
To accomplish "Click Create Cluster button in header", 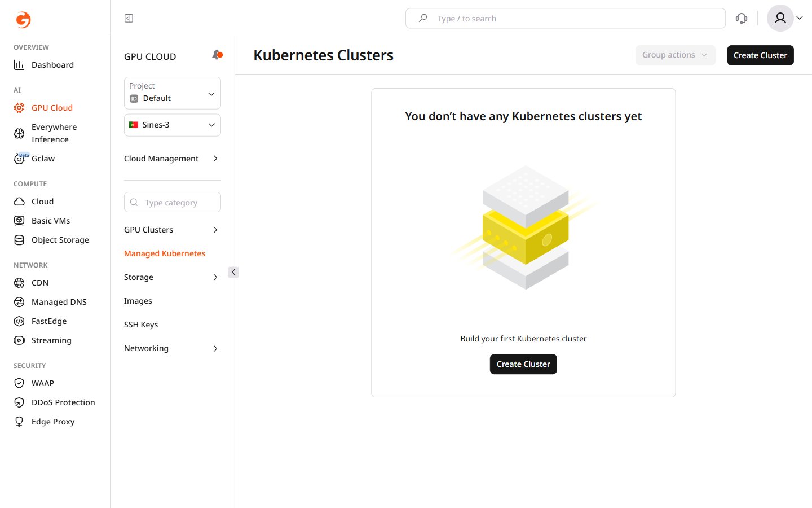I will pos(760,55).
